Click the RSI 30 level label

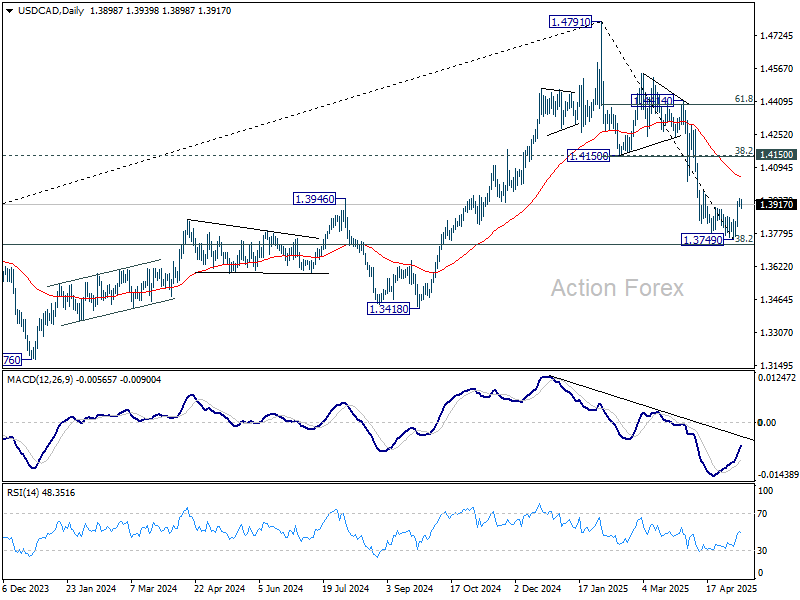pos(762,551)
